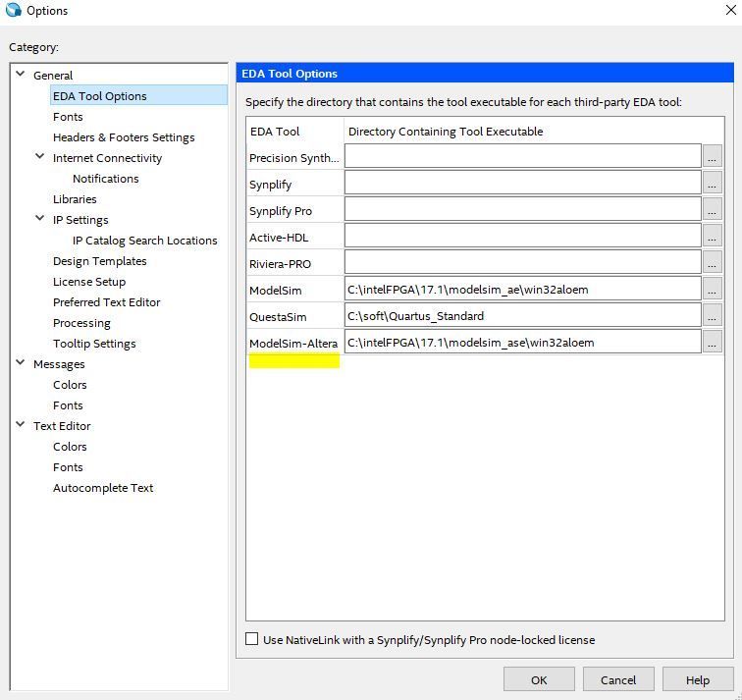Screen dimensions: 742x700
Task: Click the Precision Synthesis directory field
Action: pos(523,156)
